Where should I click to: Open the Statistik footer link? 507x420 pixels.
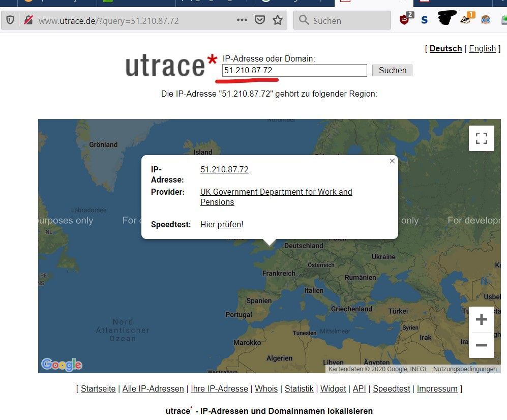[299, 388]
